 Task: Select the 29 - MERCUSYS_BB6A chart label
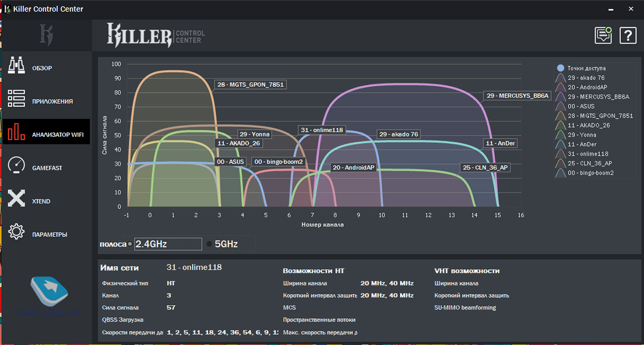point(517,96)
